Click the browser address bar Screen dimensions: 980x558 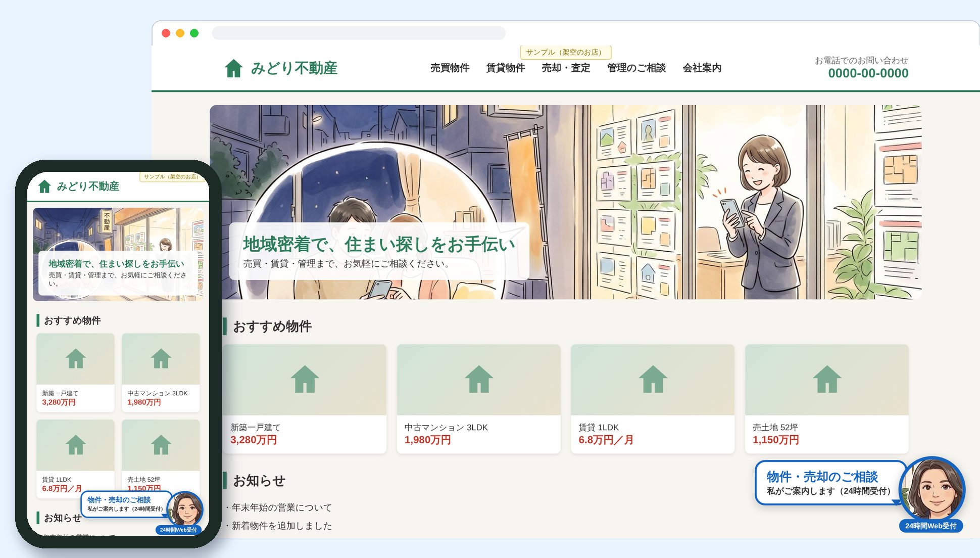(359, 33)
